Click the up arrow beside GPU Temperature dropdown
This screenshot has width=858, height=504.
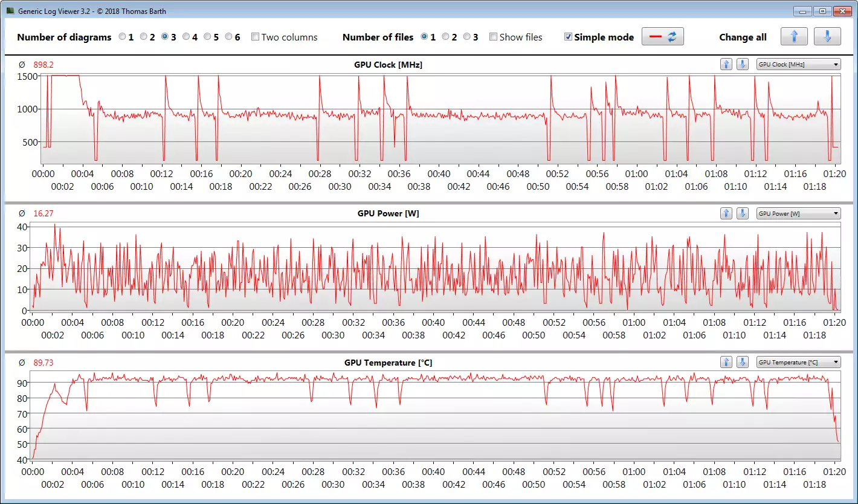pos(726,363)
